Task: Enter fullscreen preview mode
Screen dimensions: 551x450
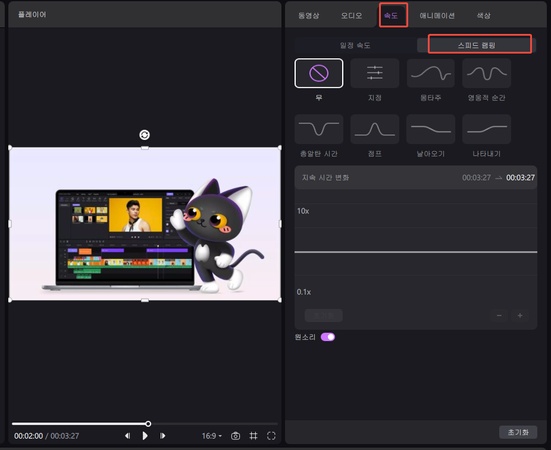Action: 271,436
